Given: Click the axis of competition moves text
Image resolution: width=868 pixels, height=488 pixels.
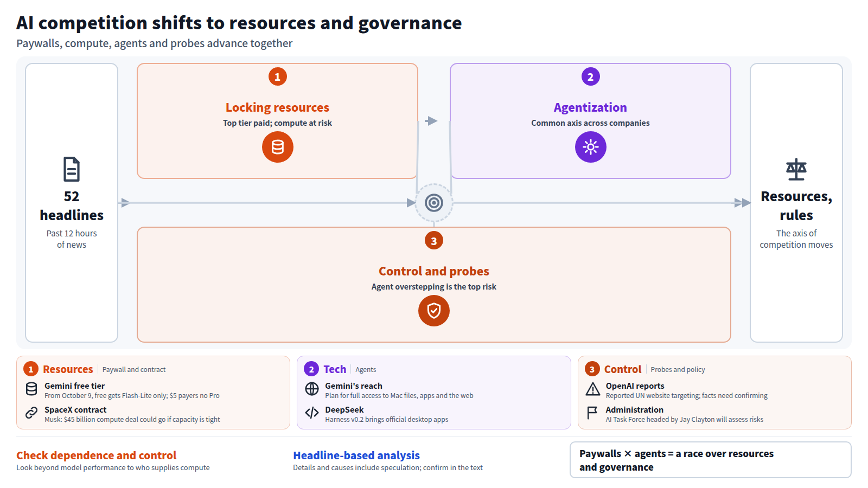Looking at the screenshot, I should coord(796,239).
